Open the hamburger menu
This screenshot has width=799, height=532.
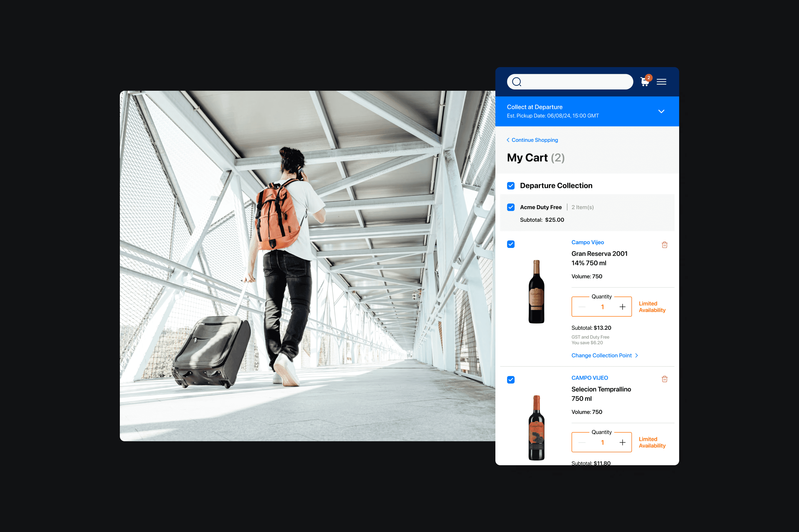661,82
